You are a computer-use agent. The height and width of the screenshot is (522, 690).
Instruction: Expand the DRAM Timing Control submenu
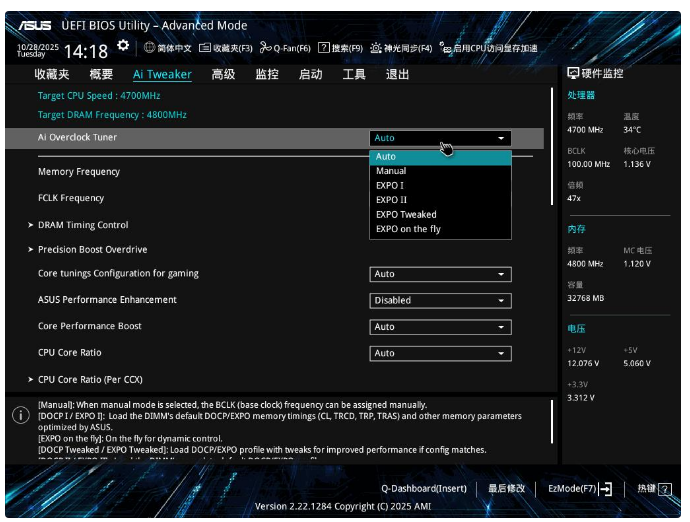tap(83, 225)
